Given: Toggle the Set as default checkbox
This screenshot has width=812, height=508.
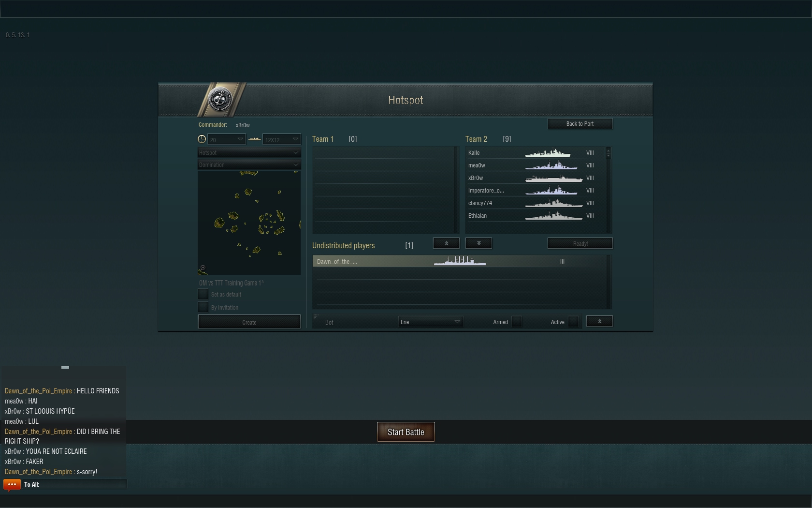Looking at the screenshot, I should [x=203, y=294].
